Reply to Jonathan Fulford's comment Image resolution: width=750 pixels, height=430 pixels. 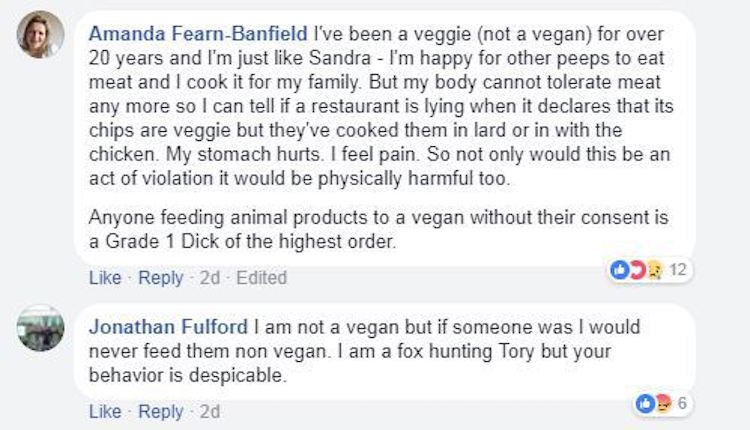click(160, 411)
